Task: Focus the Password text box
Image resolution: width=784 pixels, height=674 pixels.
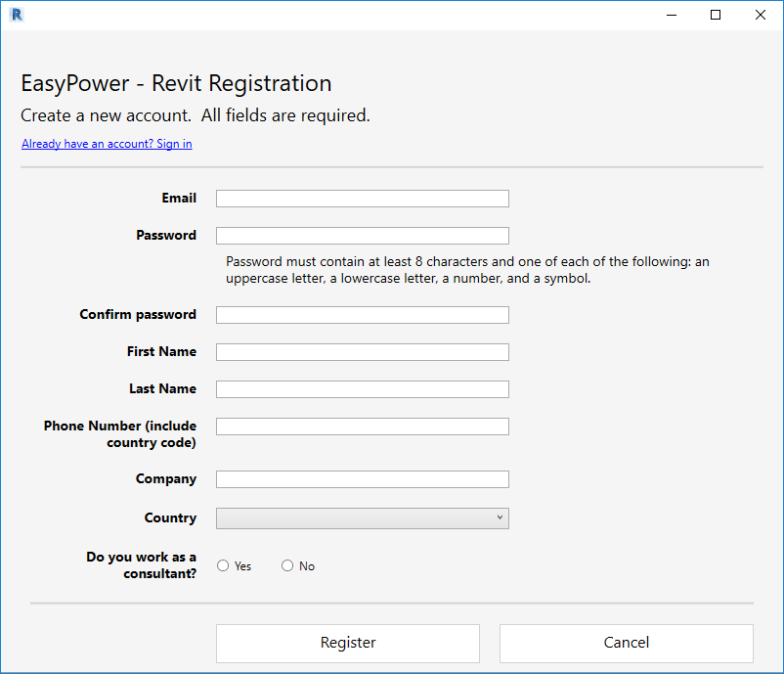Action: 362,236
